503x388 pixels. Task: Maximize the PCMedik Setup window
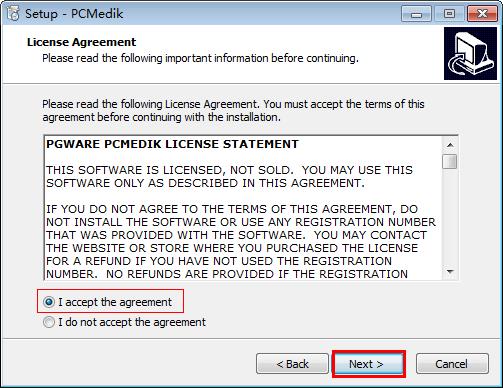pos(449,14)
